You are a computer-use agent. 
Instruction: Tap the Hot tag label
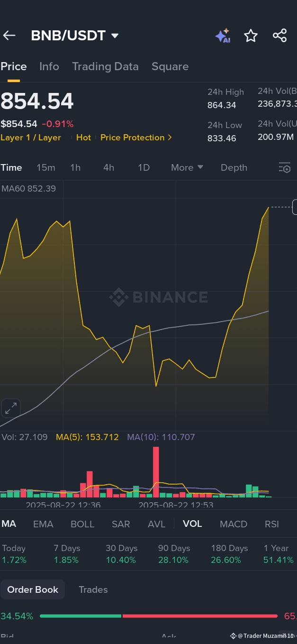pyautogui.click(x=83, y=138)
